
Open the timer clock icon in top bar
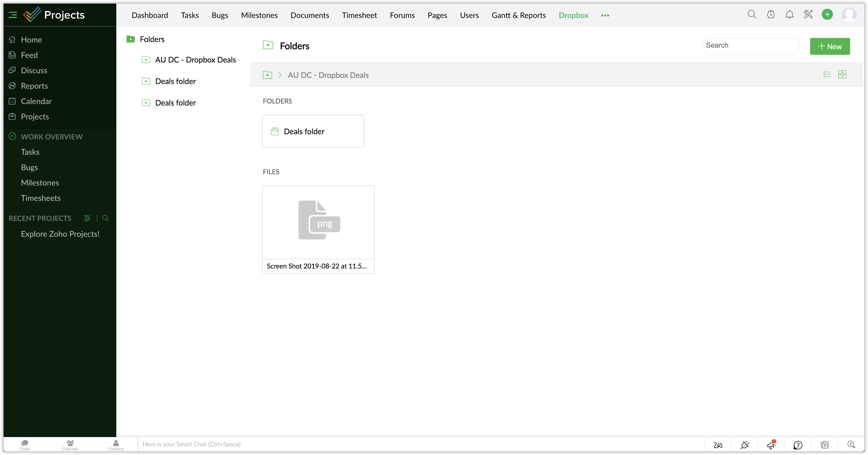[x=771, y=15]
